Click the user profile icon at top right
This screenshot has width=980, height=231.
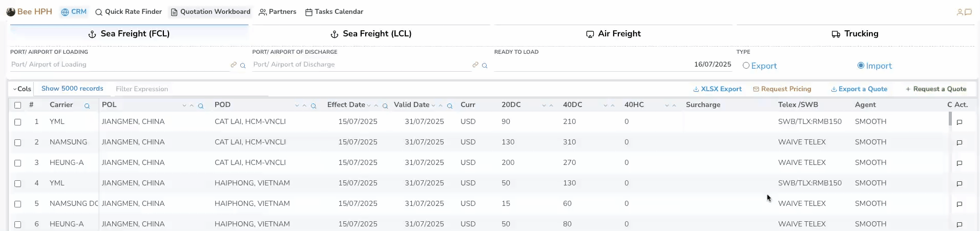click(x=960, y=12)
